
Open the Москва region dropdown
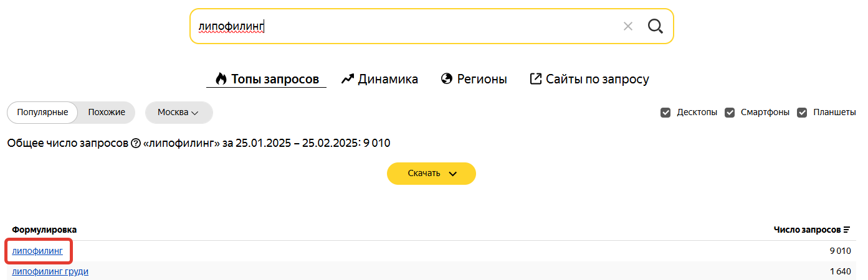[178, 113]
